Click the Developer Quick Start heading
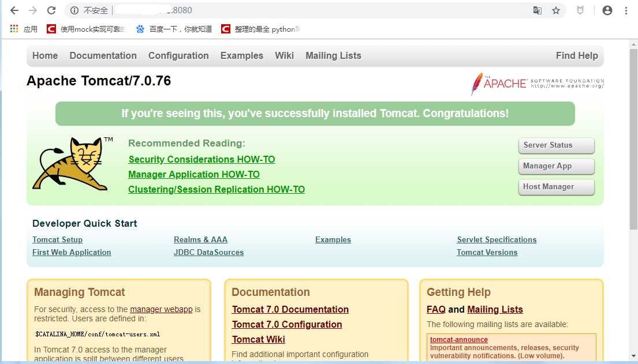The height and width of the screenshot is (364, 638). pos(85,223)
